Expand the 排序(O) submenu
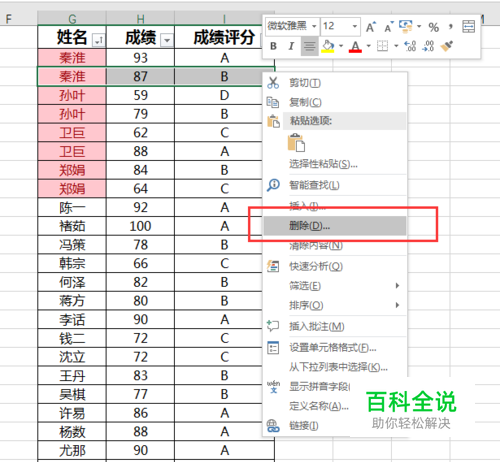The image size is (500, 462). [335, 305]
